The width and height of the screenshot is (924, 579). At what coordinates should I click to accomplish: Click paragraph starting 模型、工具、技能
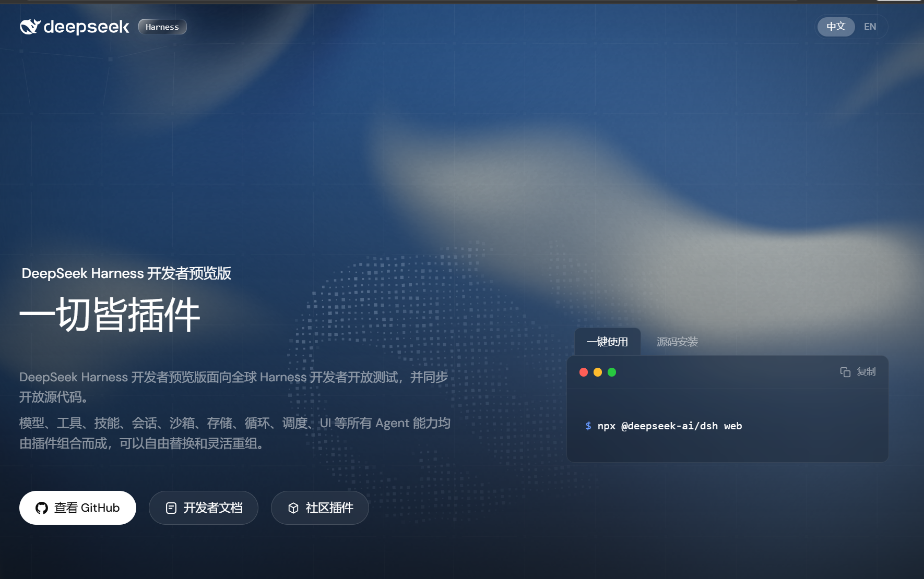[235, 433]
